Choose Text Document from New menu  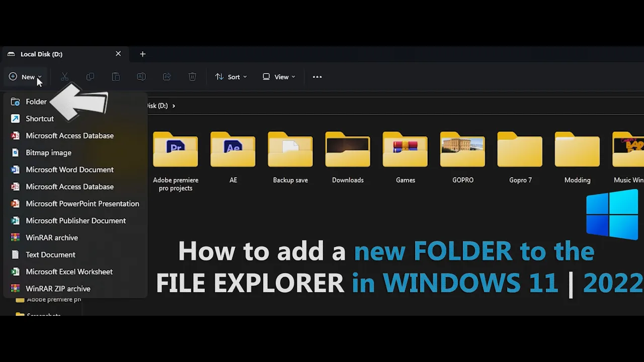(x=75, y=255)
